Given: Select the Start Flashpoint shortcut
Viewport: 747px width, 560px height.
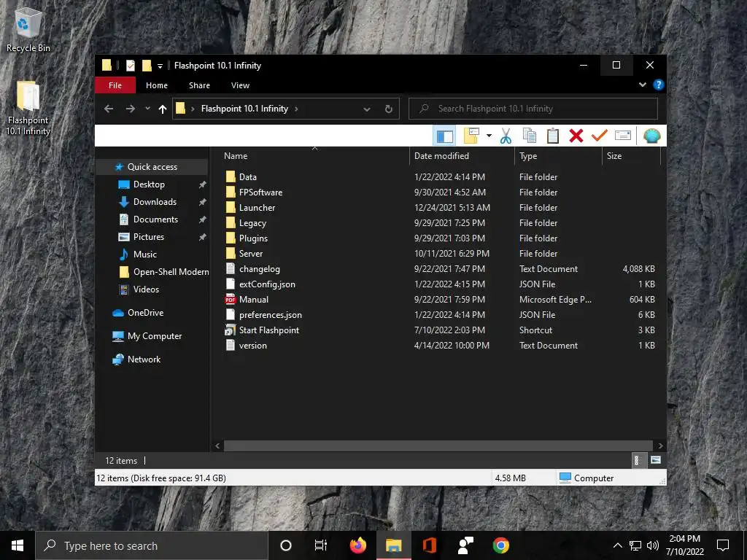Looking at the screenshot, I should point(269,330).
